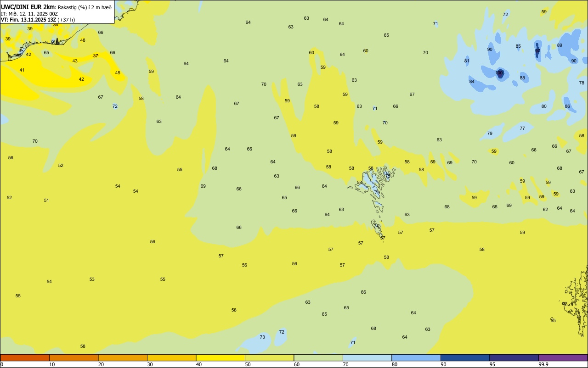Click the '75' value over the Faroe Islands

click(x=388, y=176)
